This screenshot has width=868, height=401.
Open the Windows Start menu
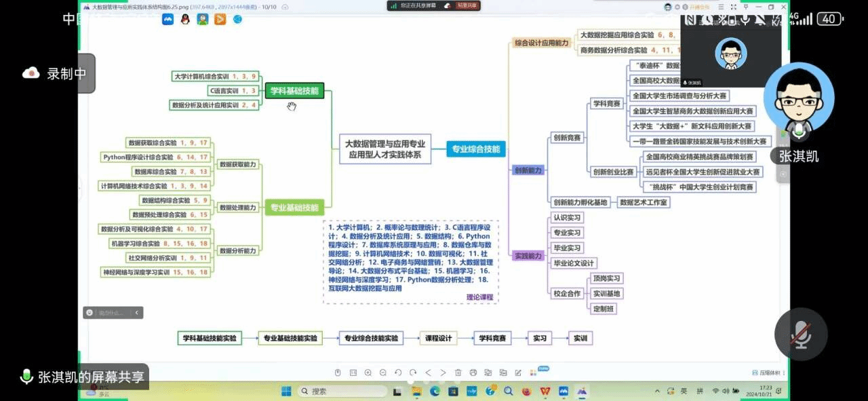click(x=286, y=392)
